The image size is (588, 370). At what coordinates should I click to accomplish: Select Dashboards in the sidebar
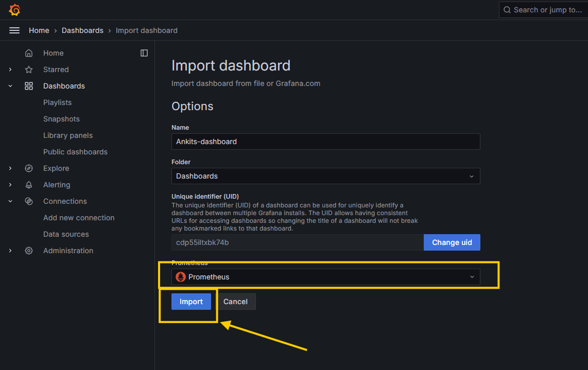click(64, 86)
